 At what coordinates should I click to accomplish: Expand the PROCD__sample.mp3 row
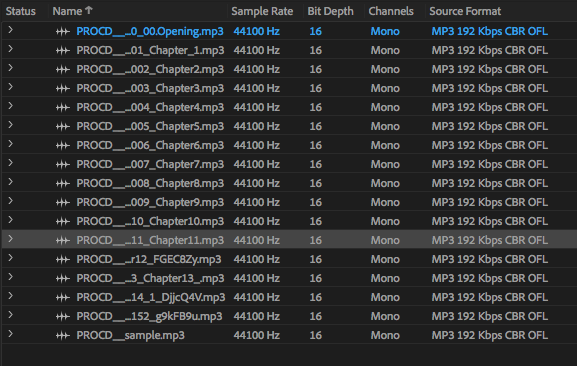[x=10, y=334]
